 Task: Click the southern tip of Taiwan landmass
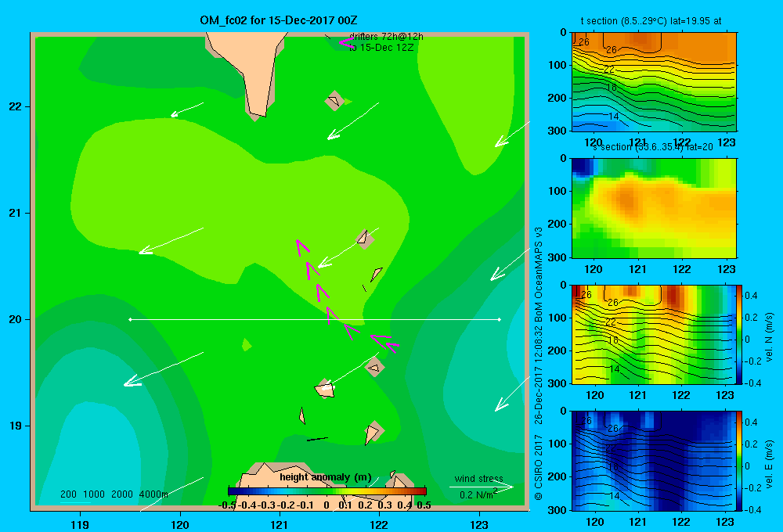point(258,115)
